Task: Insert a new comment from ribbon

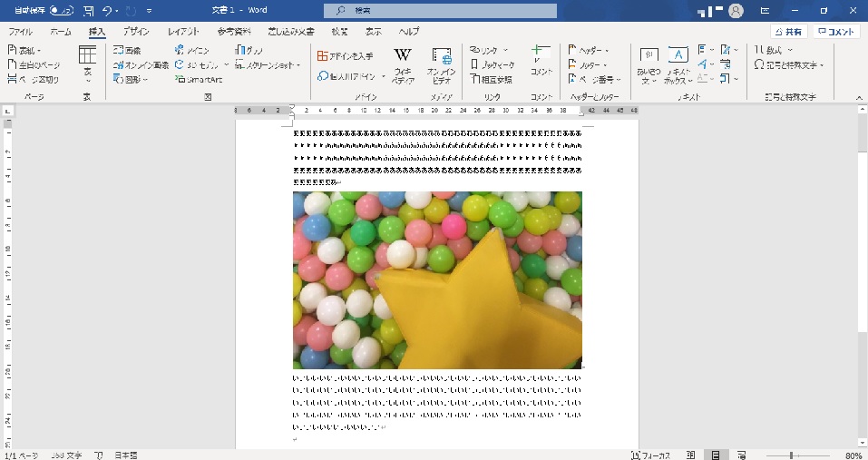Action: click(541, 60)
